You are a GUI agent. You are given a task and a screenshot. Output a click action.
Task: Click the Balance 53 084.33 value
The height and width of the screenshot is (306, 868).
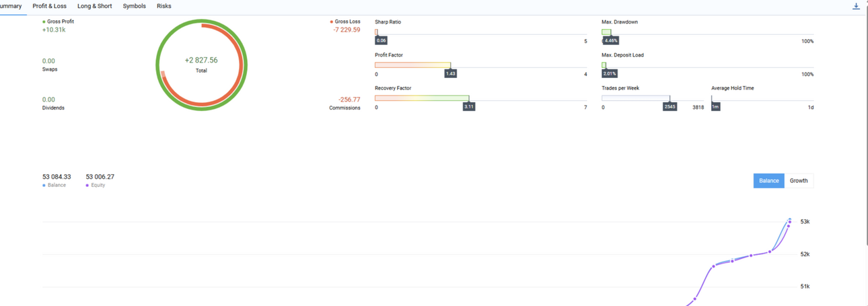57,177
